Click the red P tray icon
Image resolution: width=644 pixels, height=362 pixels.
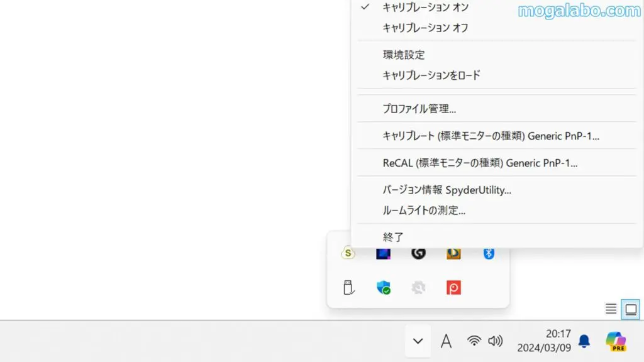point(453,288)
